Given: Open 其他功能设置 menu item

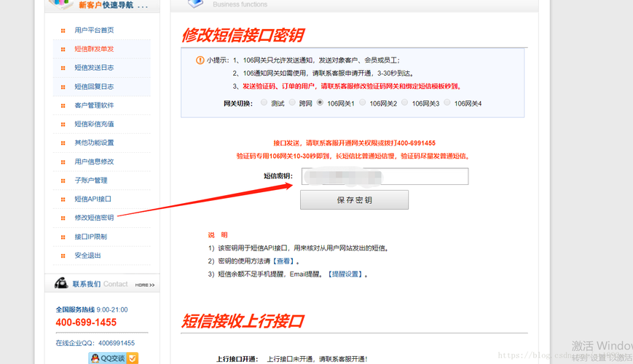Looking at the screenshot, I should pyautogui.click(x=94, y=143).
